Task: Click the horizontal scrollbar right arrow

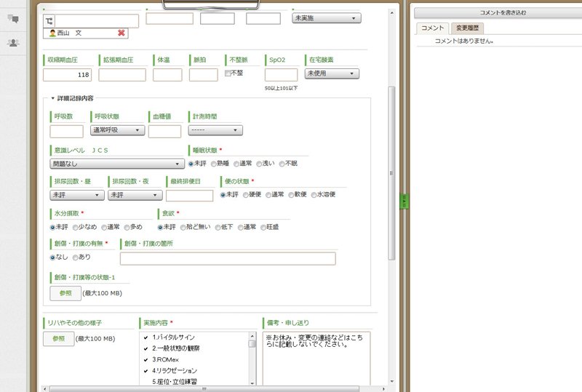Action: [x=384, y=389]
